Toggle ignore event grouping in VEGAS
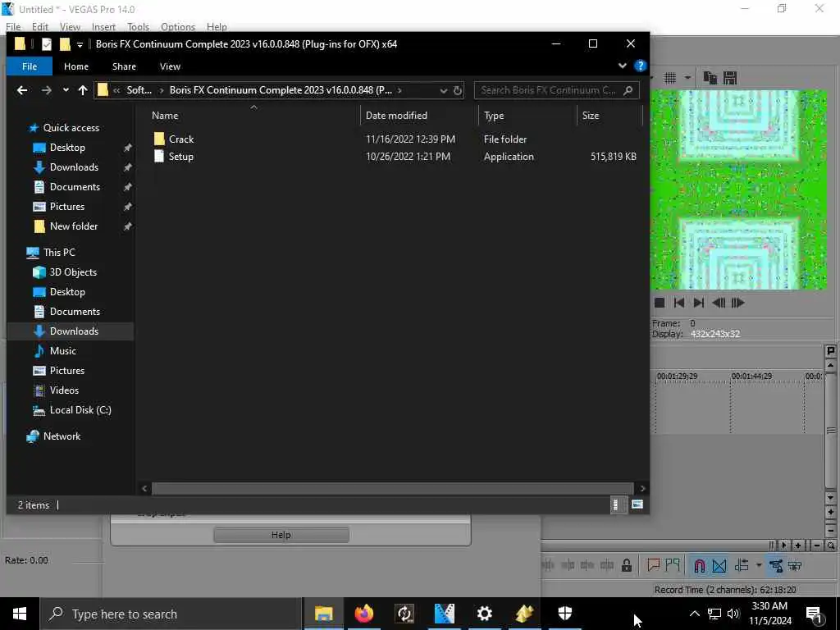The width and height of the screenshot is (840, 630). click(795, 566)
